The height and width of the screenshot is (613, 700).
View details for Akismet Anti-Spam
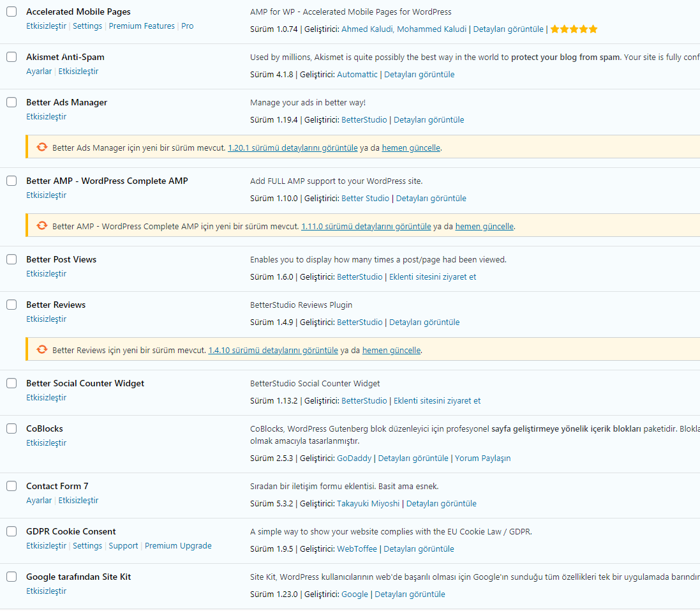419,74
